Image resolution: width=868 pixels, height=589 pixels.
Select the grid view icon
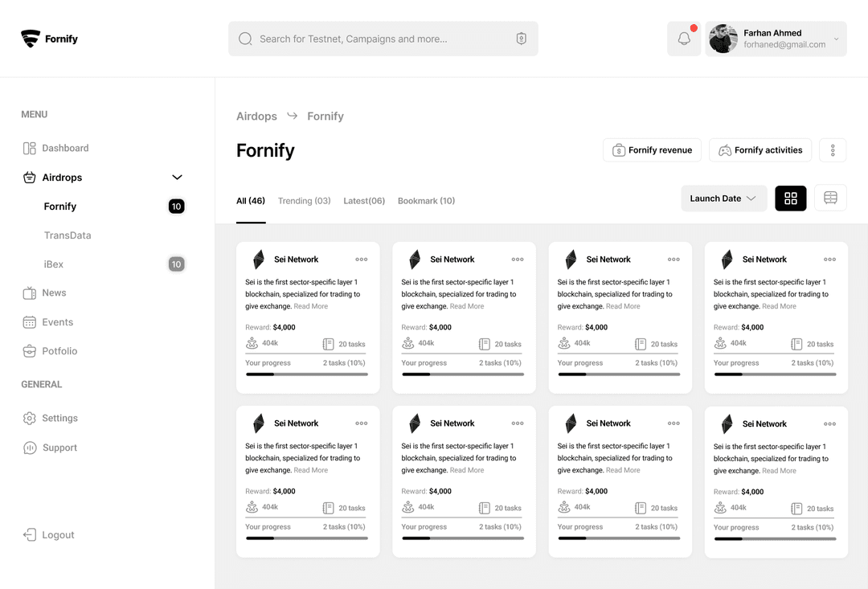[790, 198]
